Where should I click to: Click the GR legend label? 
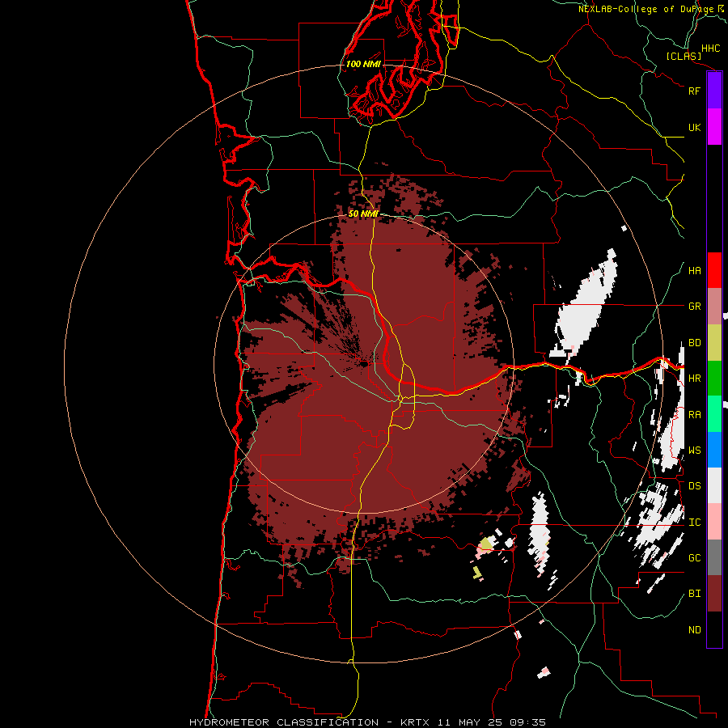pyautogui.click(x=694, y=307)
